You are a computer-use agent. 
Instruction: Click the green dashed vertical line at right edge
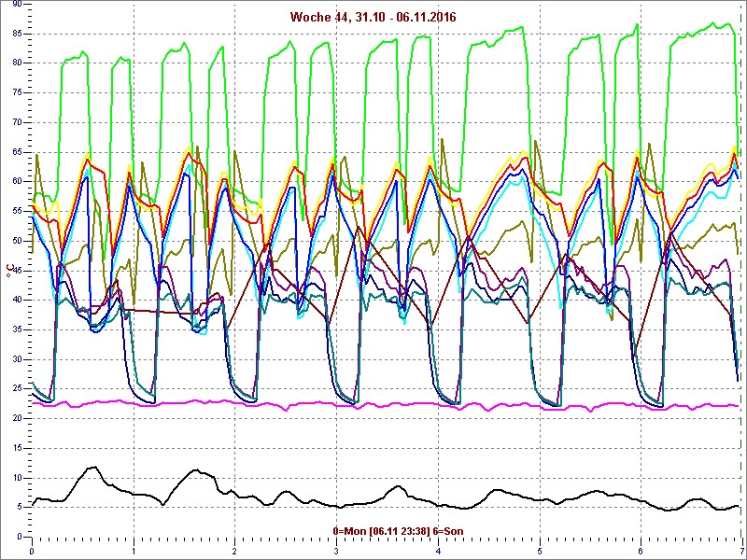(741, 280)
